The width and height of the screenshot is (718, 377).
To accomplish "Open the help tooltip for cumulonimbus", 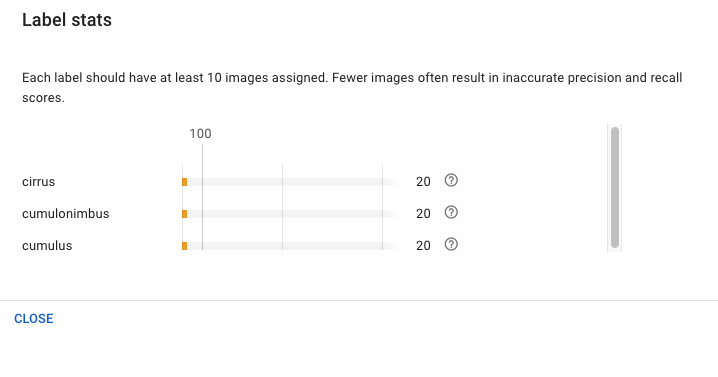I will (x=451, y=213).
